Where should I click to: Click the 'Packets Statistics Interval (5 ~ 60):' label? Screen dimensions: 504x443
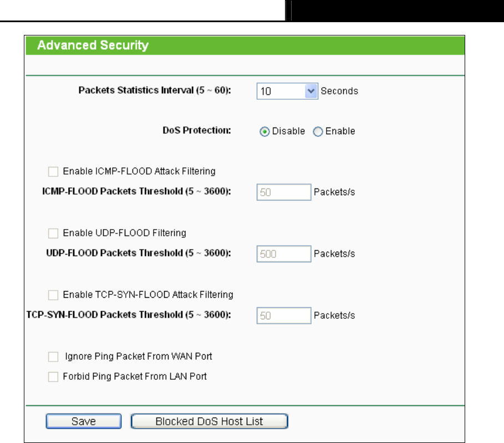coord(155,90)
